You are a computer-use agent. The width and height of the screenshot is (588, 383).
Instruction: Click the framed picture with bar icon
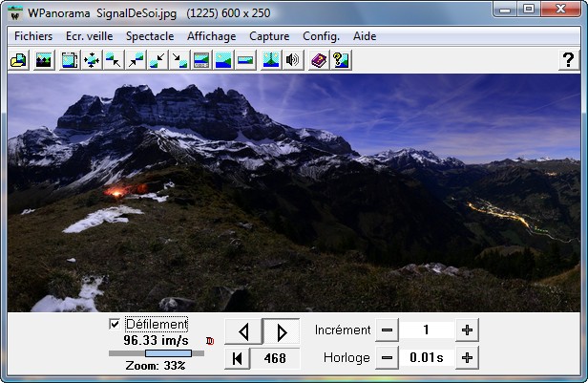pyautogui.click(x=201, y=60)
